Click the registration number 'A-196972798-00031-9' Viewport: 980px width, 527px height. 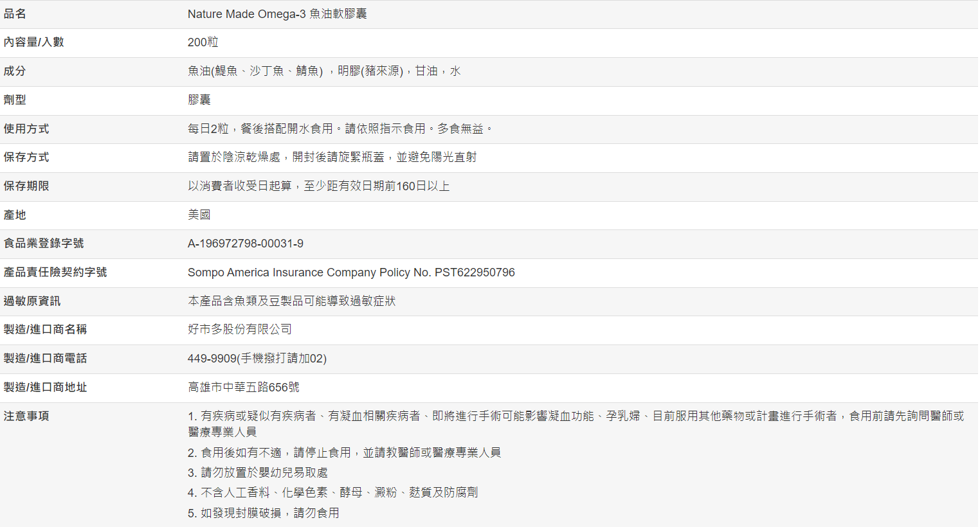click(245, 244)
